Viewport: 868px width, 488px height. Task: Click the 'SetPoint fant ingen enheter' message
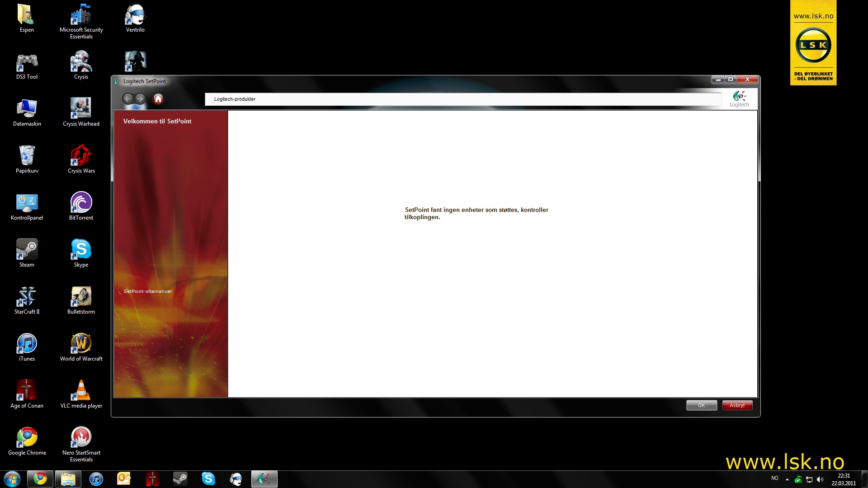tap(476, 213)
